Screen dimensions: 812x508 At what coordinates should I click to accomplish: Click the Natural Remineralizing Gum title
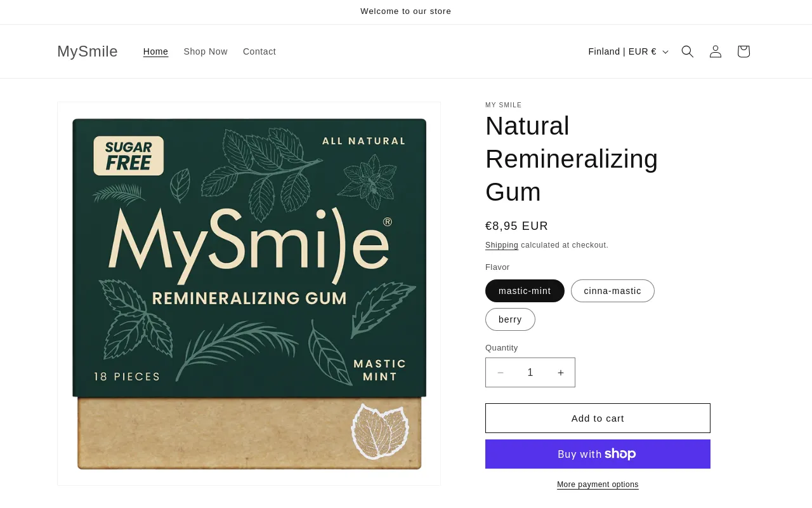coord(571,159)
